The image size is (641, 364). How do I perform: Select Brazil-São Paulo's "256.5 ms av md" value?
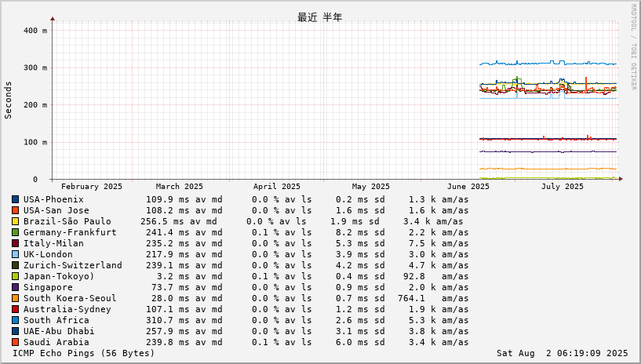point(179,221)
